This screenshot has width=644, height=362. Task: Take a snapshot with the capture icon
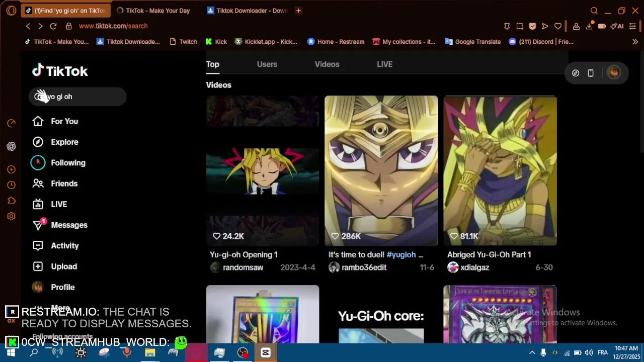[x=520, y=26]
